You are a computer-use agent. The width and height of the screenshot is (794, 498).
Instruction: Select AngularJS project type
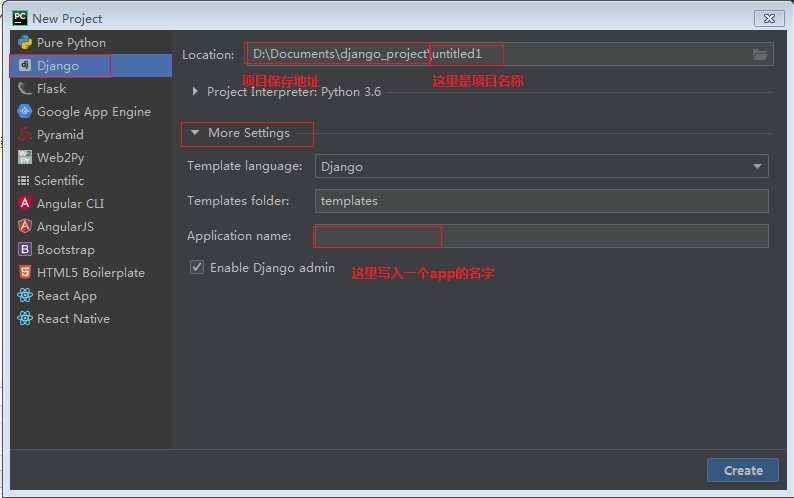[x=91, y=226]
